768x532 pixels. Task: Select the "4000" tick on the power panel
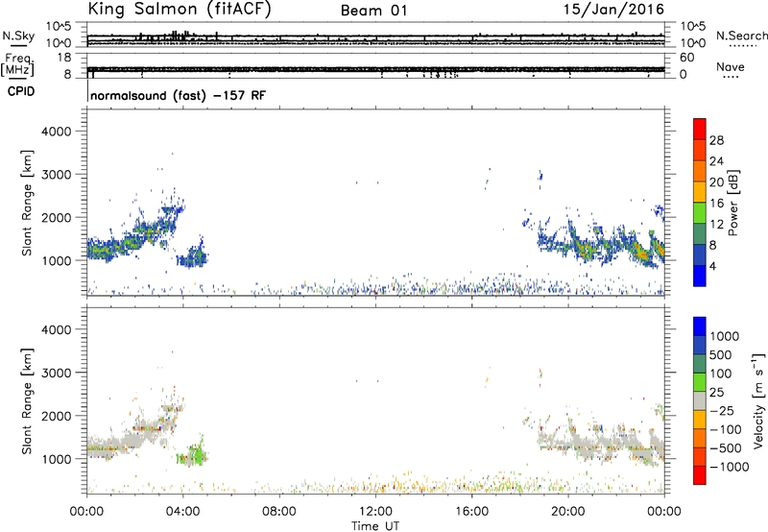click(56, 132)
